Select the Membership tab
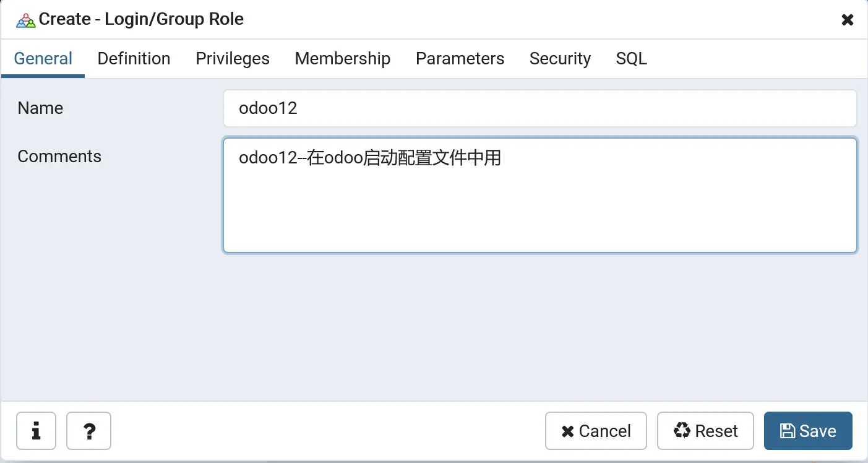Viewport: 868px width, 463px height. tap(342, 59)
